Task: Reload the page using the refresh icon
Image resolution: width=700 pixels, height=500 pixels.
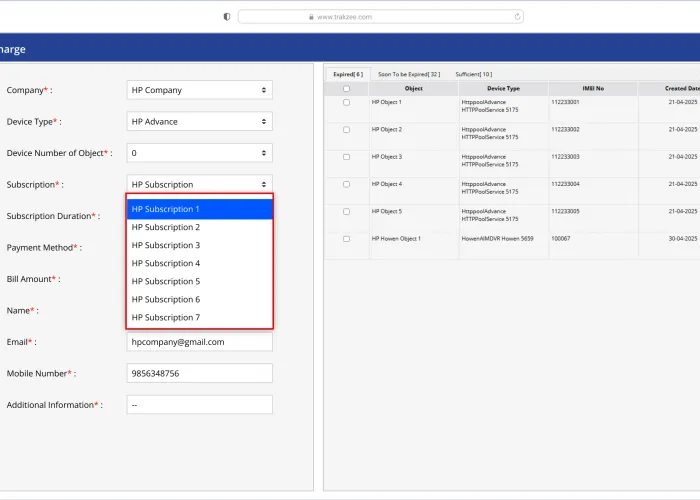Action: click(x=517, y=17)
